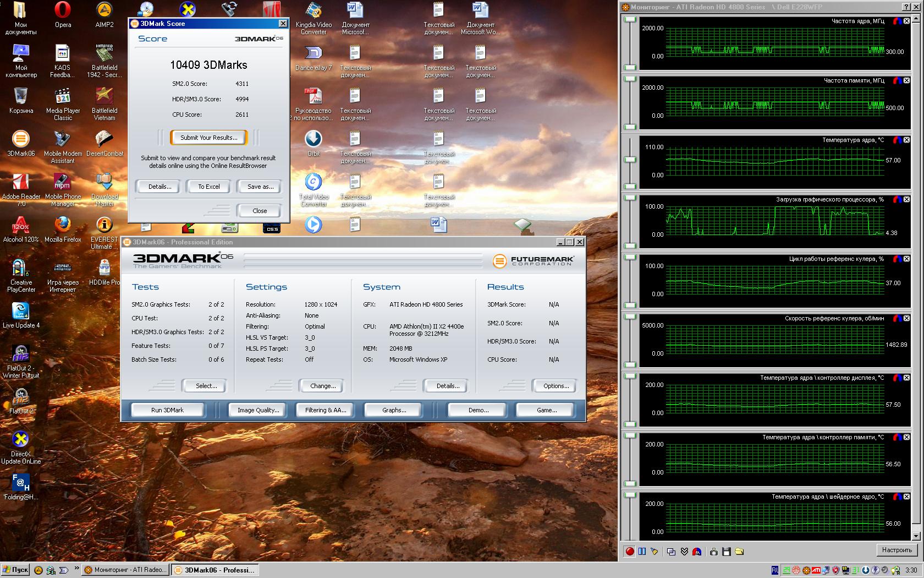
Task: Open FlatOut 2 desktop icon
Action: pos(21,401)
